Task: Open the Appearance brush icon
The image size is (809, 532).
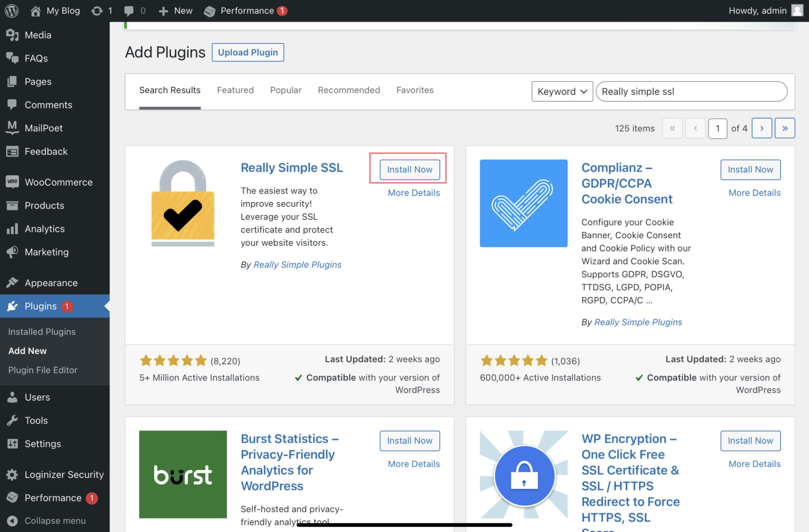Action: click(x=13, y=283)
